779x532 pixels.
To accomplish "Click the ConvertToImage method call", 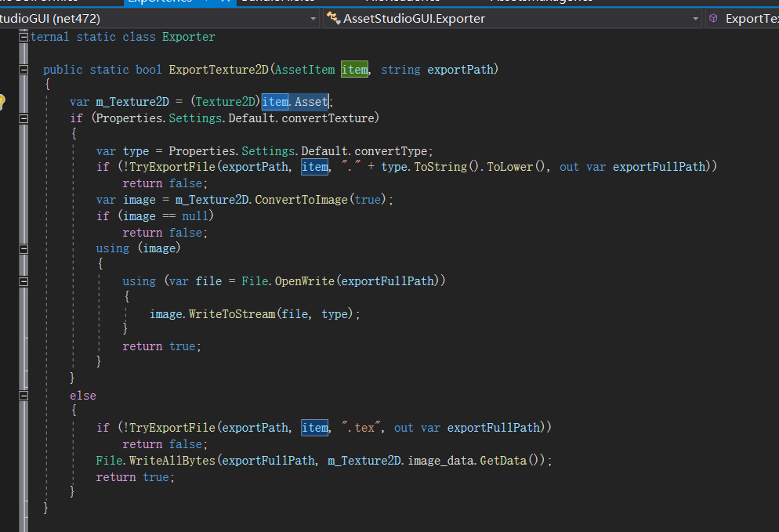I will point(300,200).
